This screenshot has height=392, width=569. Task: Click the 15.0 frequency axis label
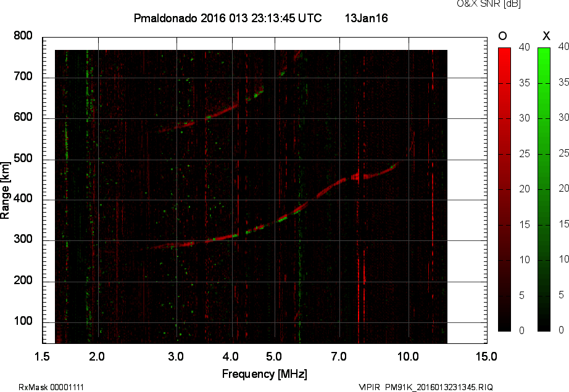click(x=486, y=357)
